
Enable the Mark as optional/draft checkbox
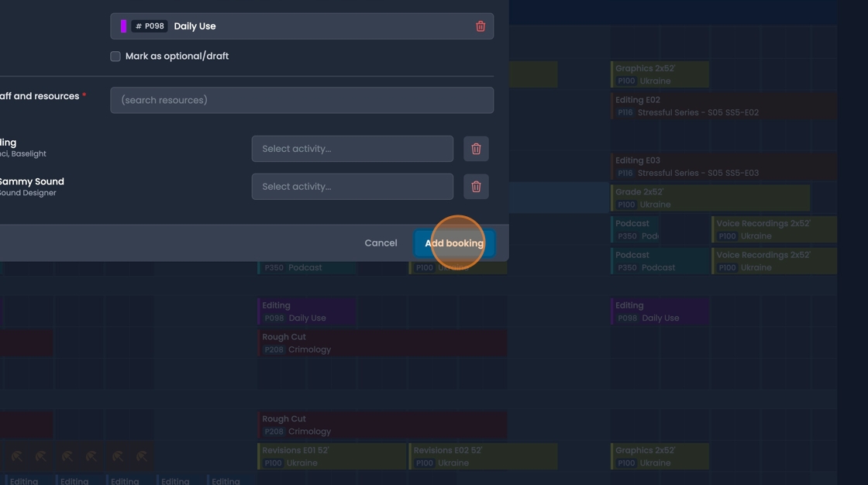tap(115, 55)
